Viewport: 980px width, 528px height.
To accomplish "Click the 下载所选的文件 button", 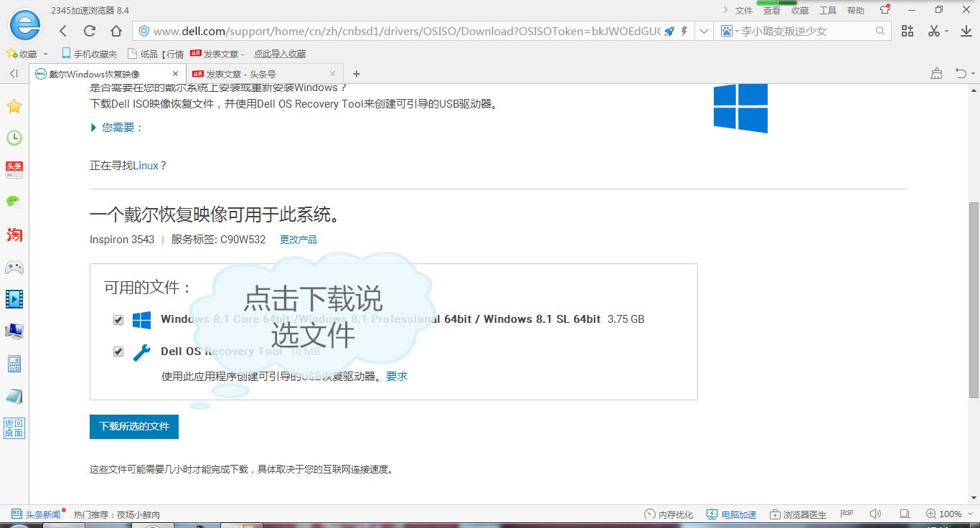I will 133,426.
